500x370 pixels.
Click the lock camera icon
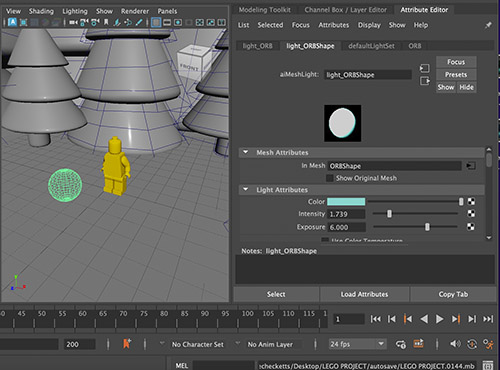pyautogui.click(x=84, y=22)
